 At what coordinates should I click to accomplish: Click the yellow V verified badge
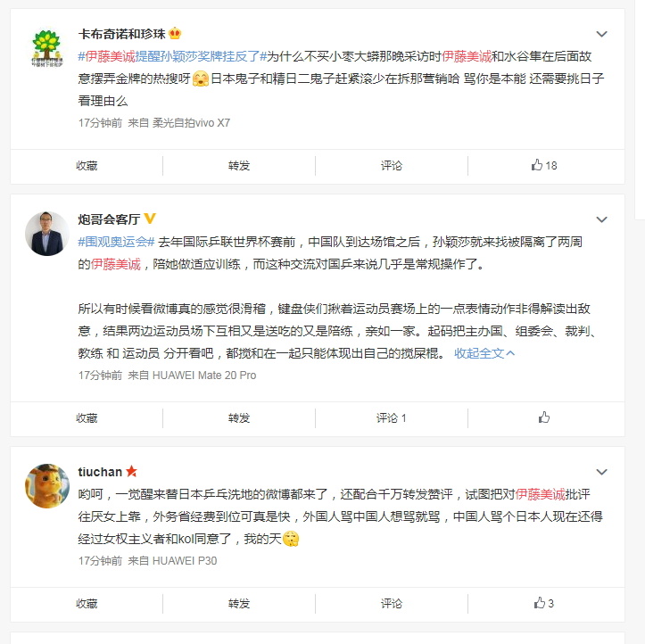[150, 219]
